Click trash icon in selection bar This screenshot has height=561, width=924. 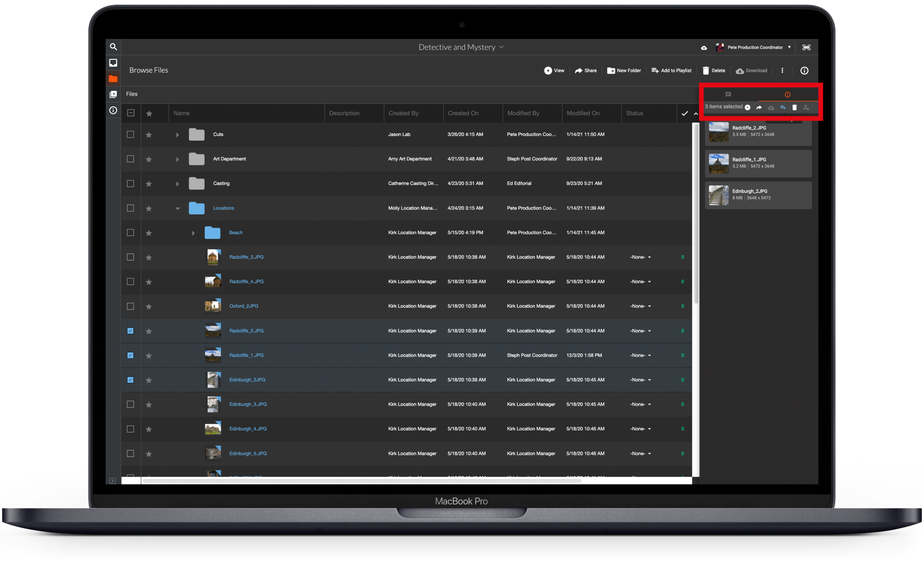(x=794, y=107)
